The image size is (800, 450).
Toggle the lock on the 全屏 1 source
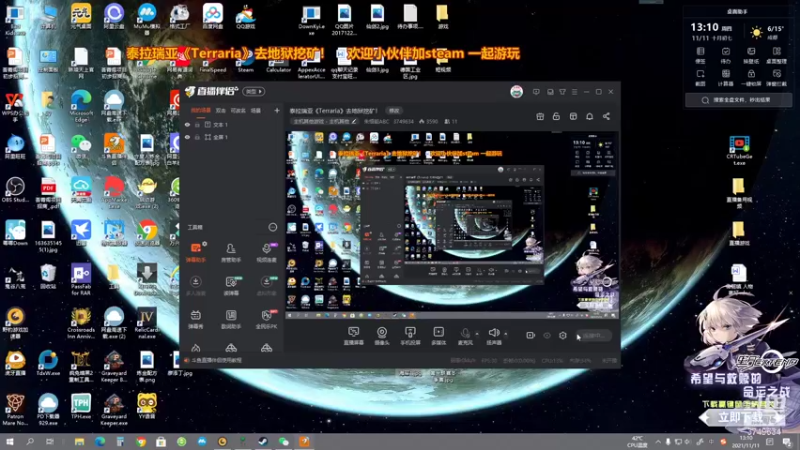[197, 137]
